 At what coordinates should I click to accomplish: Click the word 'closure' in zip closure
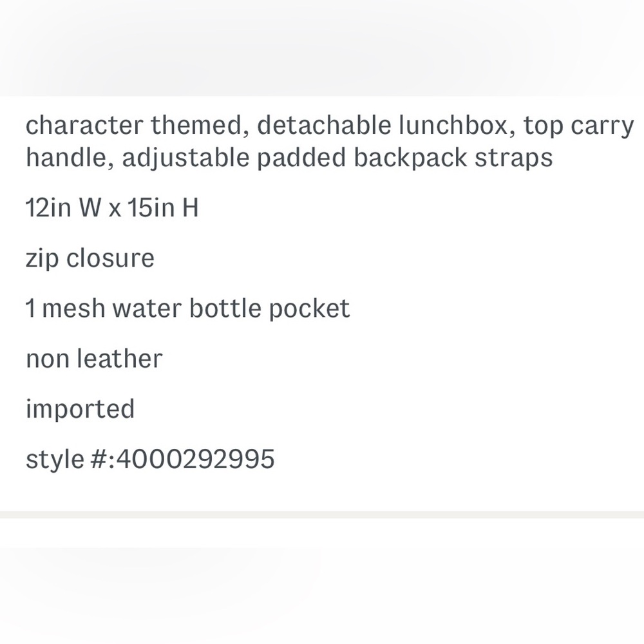coord(111,258)
